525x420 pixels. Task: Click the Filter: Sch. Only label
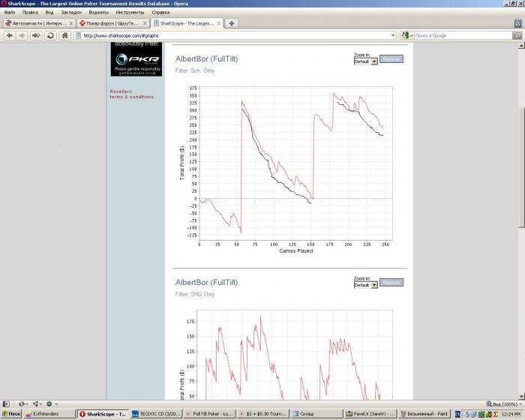[194, 70]
